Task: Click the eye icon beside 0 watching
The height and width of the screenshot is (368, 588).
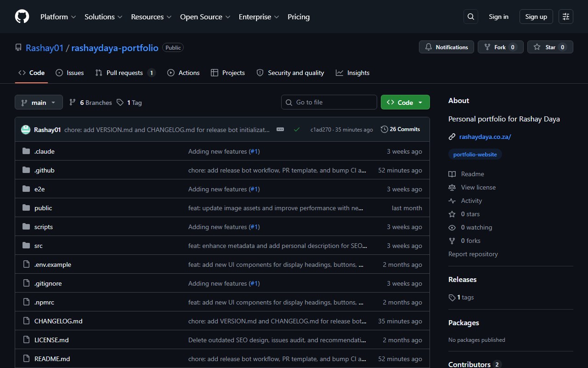Action: [452, 227]
